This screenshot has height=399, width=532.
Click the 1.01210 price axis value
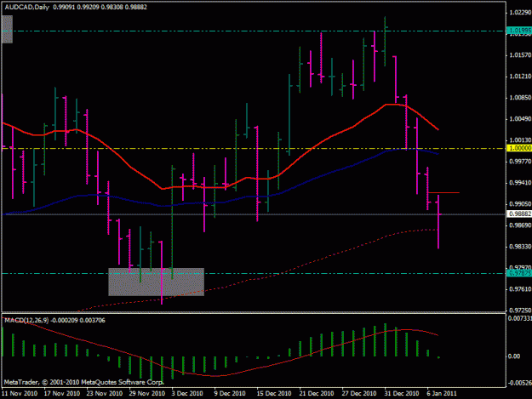(x=520, y=77)
